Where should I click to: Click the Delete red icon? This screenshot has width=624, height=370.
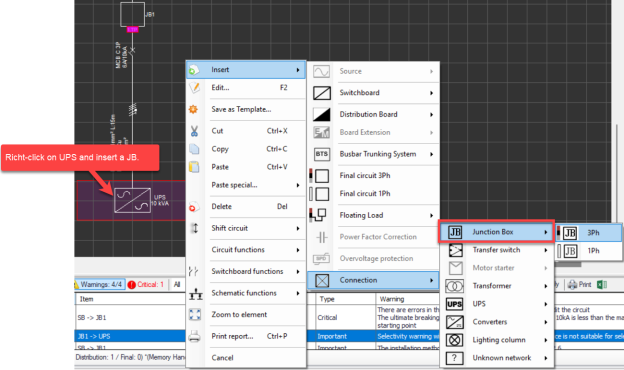click(x=193, y=207)
